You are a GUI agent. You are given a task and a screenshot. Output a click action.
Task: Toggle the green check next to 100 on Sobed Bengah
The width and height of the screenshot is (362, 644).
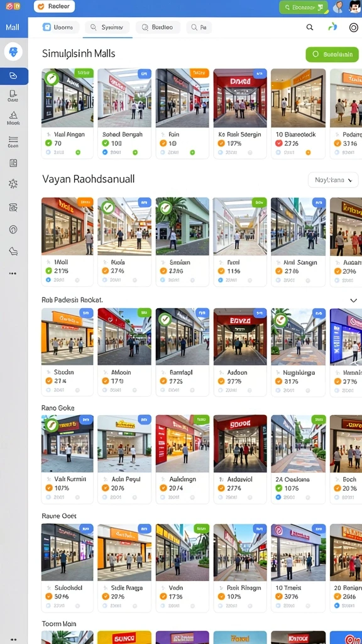(x=105, y=143)
